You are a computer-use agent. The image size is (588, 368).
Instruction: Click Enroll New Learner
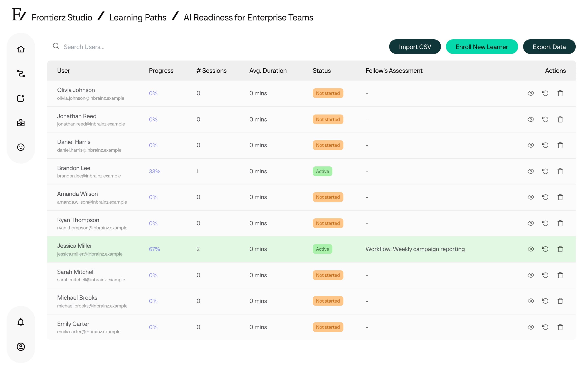coord(482,47)
